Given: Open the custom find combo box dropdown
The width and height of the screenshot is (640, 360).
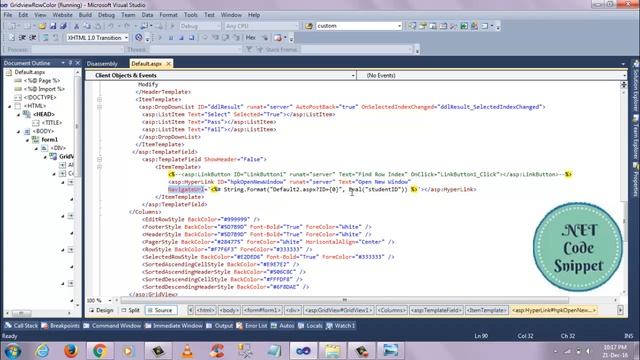Looking at the screenshot, I should tap(399, 26).
